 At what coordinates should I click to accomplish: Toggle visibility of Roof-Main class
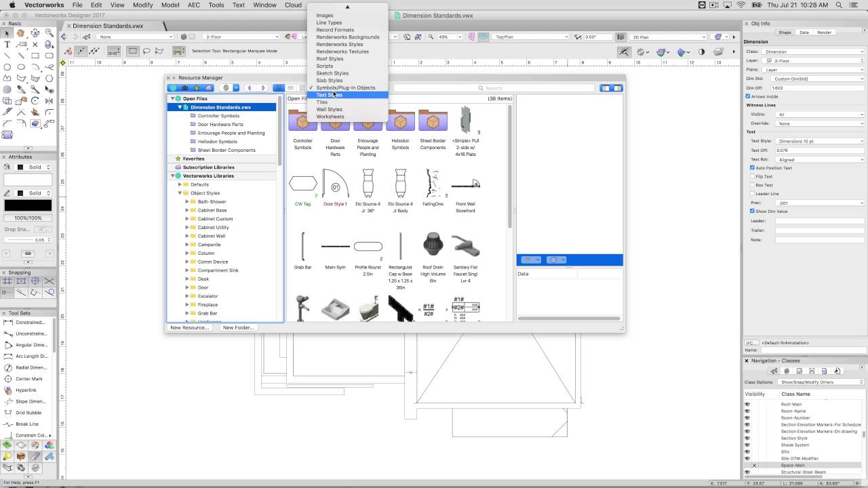(747, 405)
